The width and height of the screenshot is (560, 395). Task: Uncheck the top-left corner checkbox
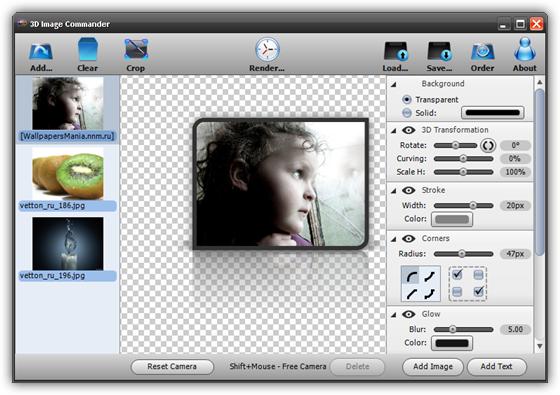pyautogui.click(x=457, y=275)
